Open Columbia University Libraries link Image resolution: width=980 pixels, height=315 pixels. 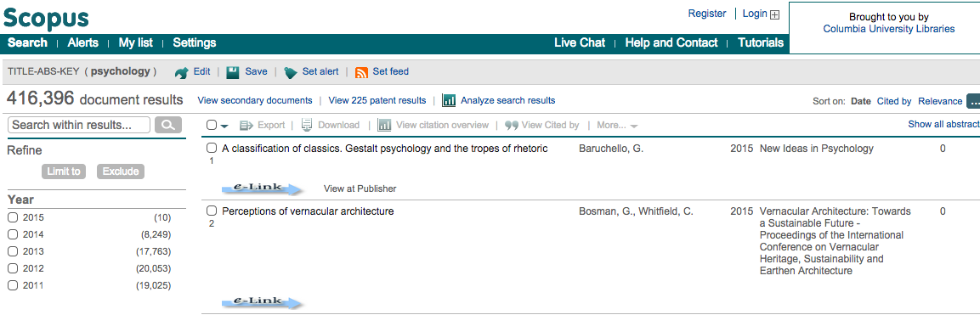tap(889, 29)
